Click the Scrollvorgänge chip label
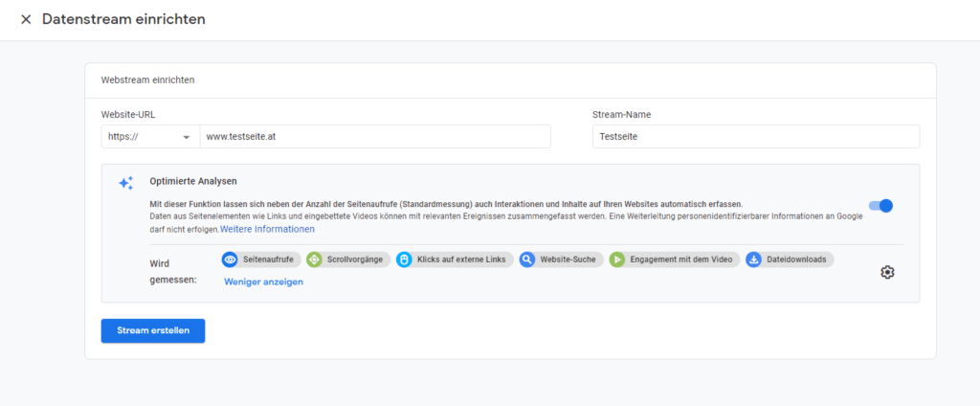This screenshot has height=406, width=980. (355, 259)
